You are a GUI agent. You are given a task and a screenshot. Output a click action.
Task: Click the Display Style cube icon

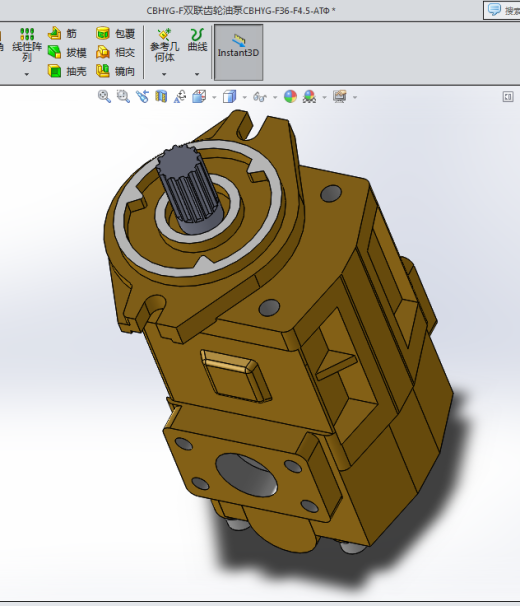(229, 96)
